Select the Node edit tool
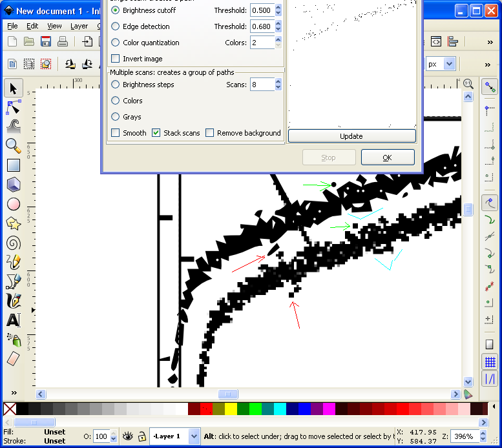This screenshot has width=502, height=448. (x=14, y=107)
